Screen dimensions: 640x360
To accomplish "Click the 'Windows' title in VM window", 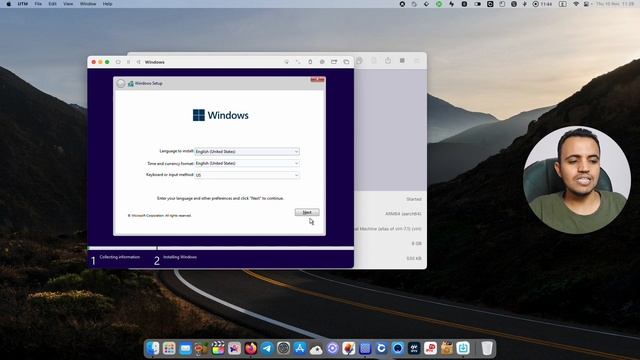I will tap(155, 62).
